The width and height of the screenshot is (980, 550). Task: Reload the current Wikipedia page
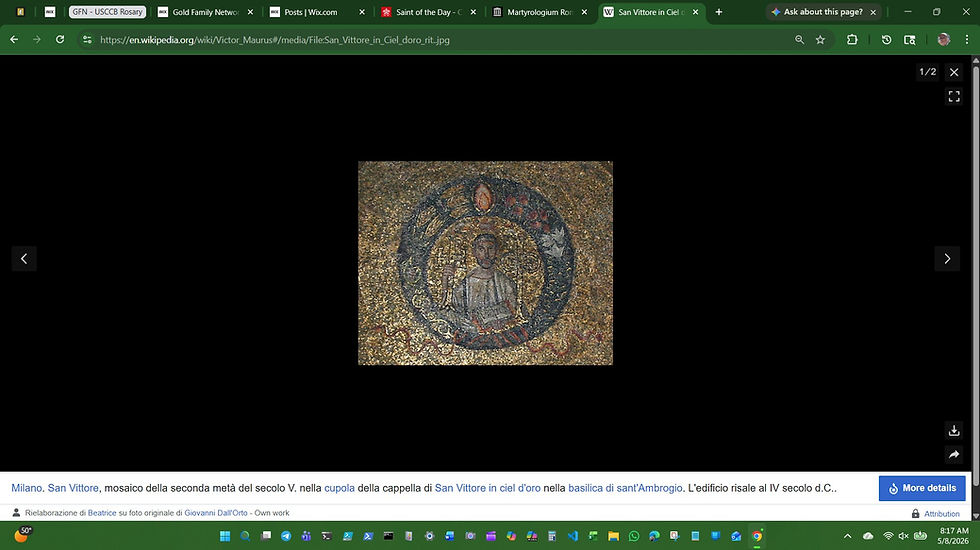coord(60,39)
